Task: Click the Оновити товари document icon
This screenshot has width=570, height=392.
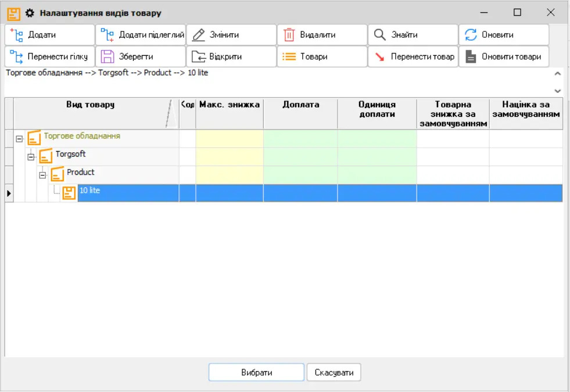Action: [x=471, y=57]
